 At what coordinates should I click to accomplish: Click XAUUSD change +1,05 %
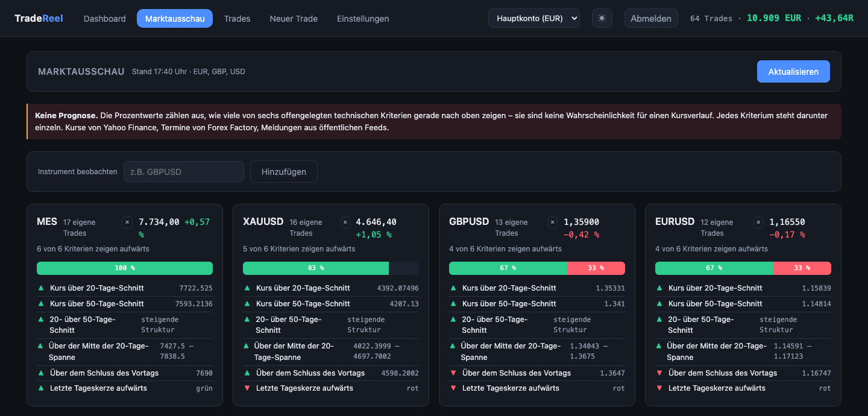click(374, 235)
